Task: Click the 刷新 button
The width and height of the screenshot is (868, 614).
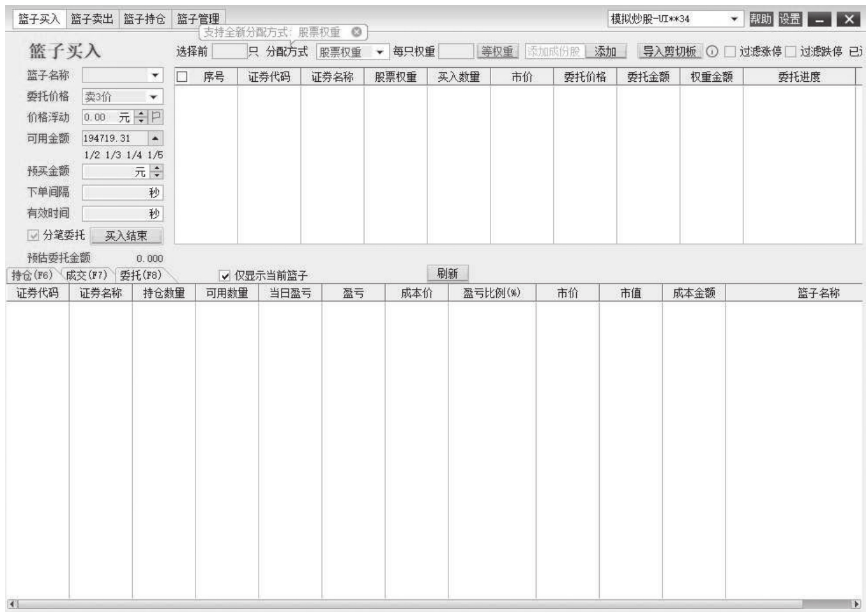Action: click(447, 273)
